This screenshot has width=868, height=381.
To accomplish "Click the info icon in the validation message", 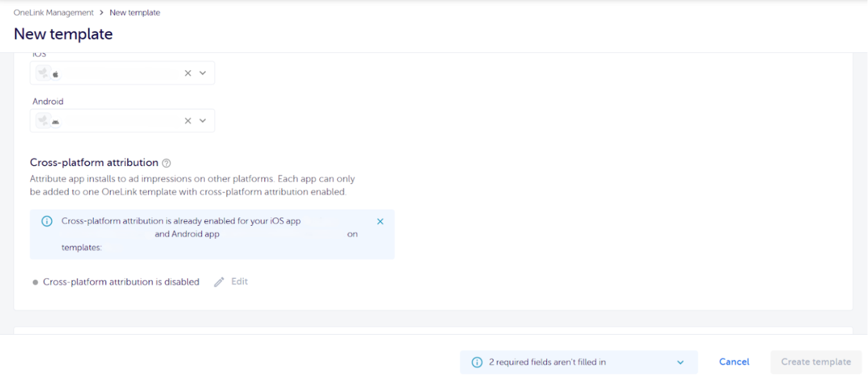I will tap(476, 362).
